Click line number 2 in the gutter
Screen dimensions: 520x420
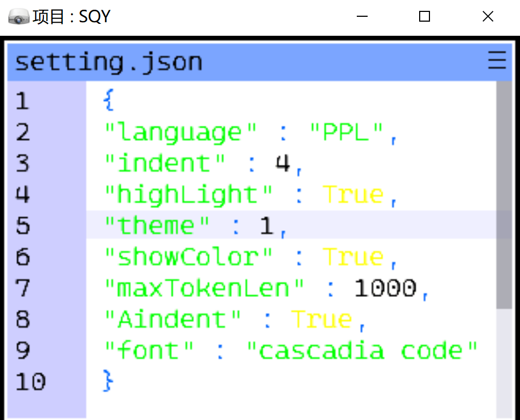pyautogui.click(x=22, y=132)
